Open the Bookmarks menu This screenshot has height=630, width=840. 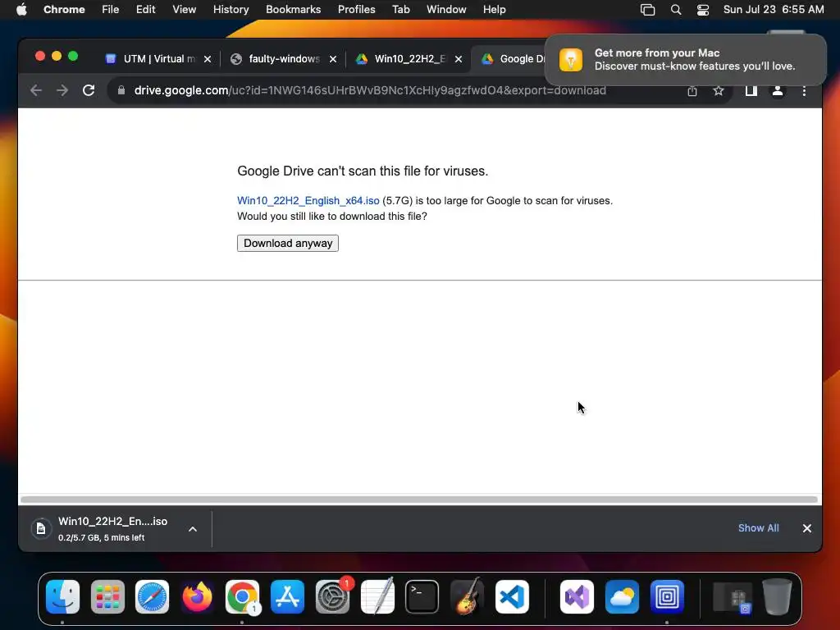point(293,10)
